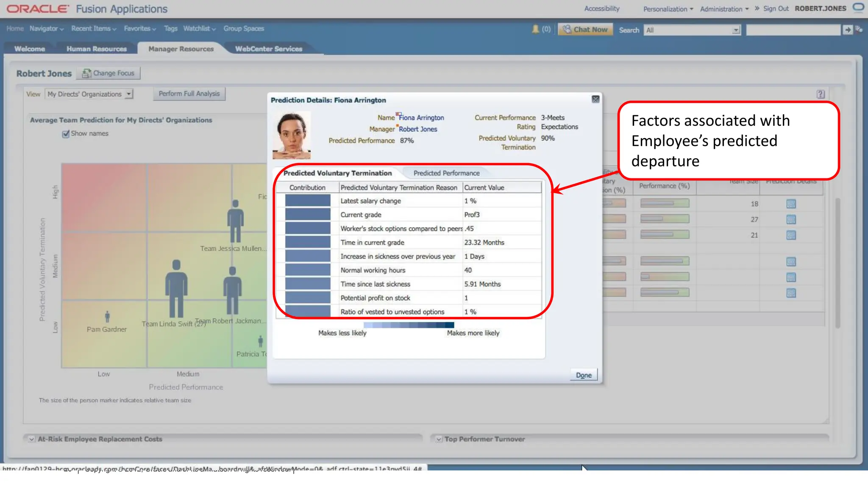Click inside the search text field
Viewport: 868px width, 488px height.
click(x=793, y=30)
